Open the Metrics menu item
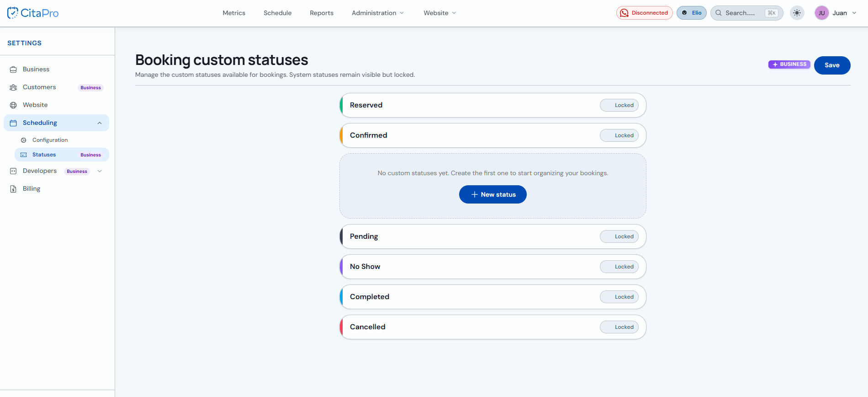The image size is (868, 397). (234, 13)
